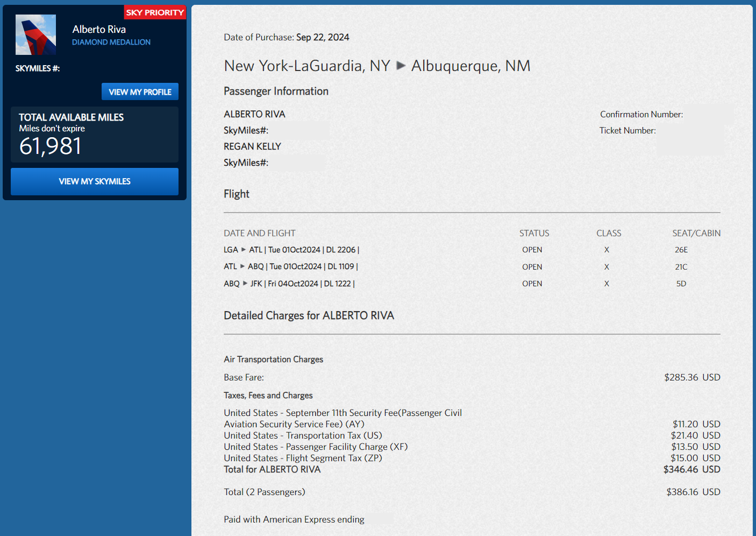Click the Ticket Number label

[627, 130]
